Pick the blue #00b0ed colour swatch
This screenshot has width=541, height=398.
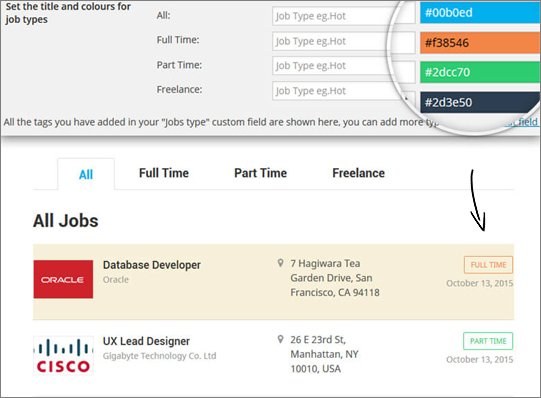coord(480,13)
